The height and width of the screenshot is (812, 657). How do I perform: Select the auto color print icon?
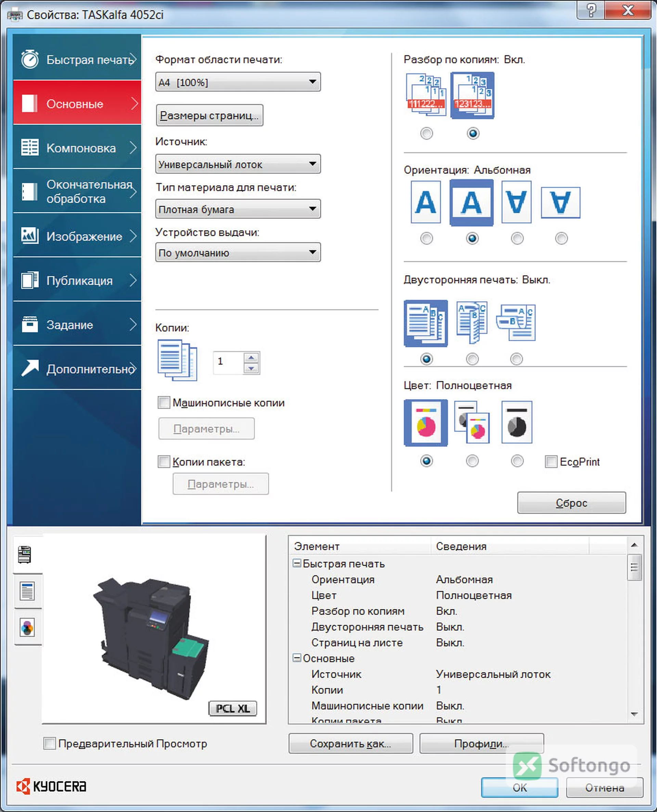point(472,422)
